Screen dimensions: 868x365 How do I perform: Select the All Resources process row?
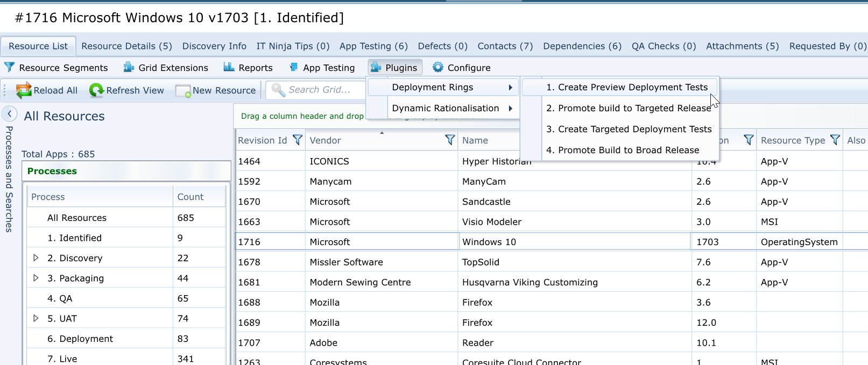pos(126,218)
